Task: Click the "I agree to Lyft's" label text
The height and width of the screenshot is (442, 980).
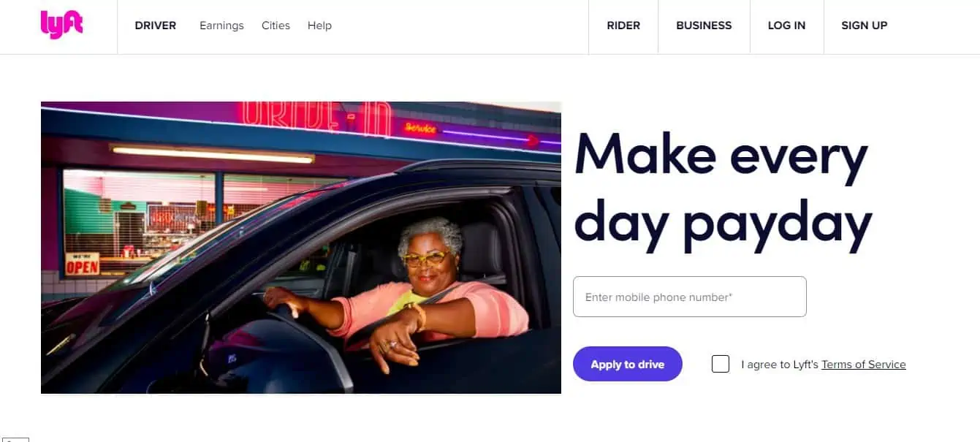Action: click(x=780, y=365)
